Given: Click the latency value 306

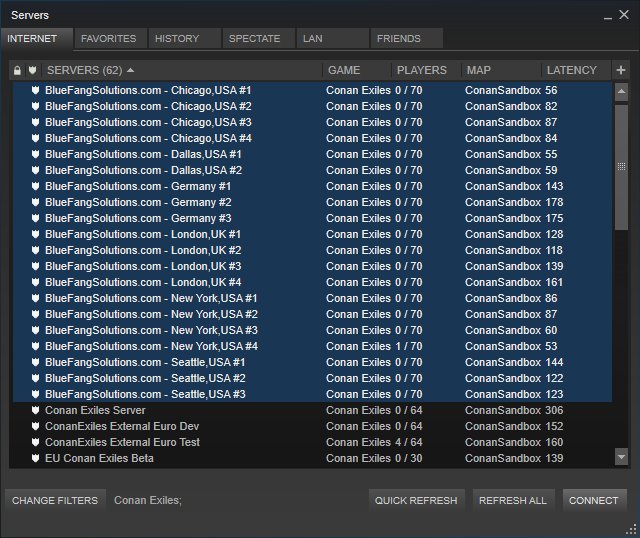Looking at the screenshot, I should (x=554, y=410).
